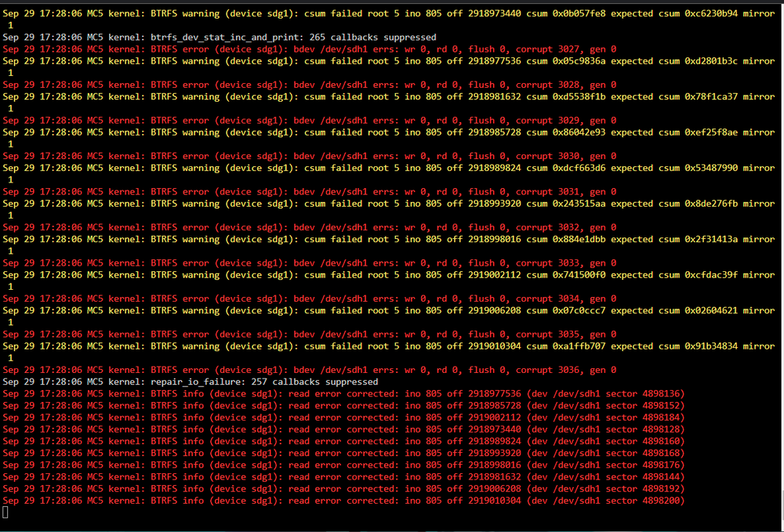The height and width of the screenshot is (532, 784).
Task: Click read error corrected line sector 4898184
Action: pos(343,417)
